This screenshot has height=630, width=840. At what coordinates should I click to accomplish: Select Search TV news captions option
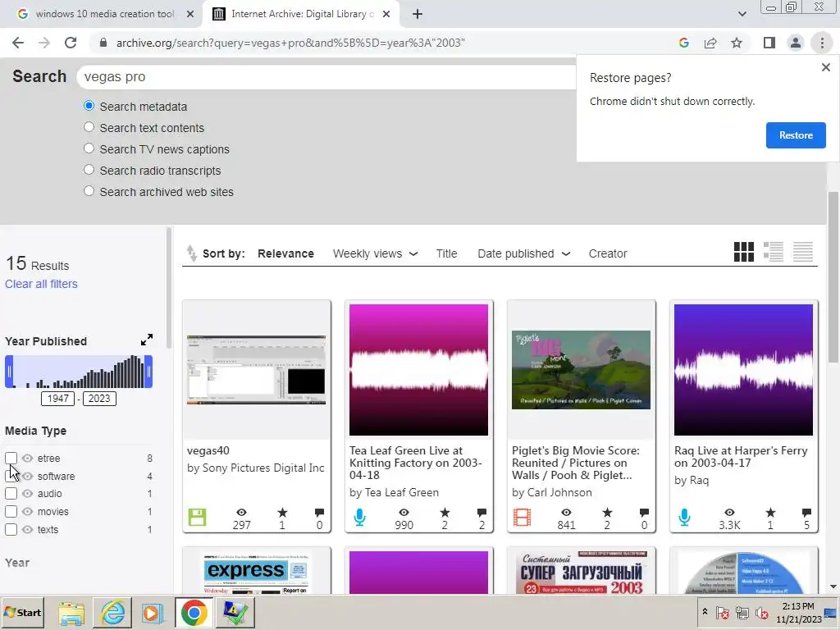pos(89,148)
